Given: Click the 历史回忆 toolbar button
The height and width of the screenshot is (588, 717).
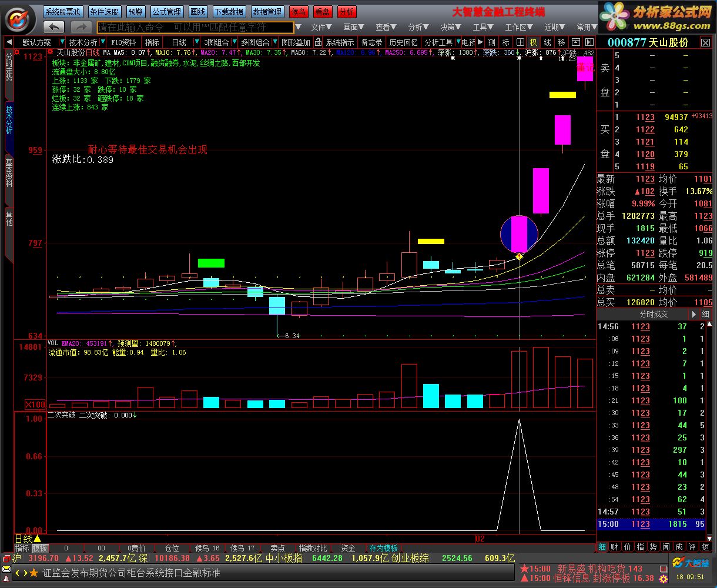Looking at the screenshot, I should [403, 42].
